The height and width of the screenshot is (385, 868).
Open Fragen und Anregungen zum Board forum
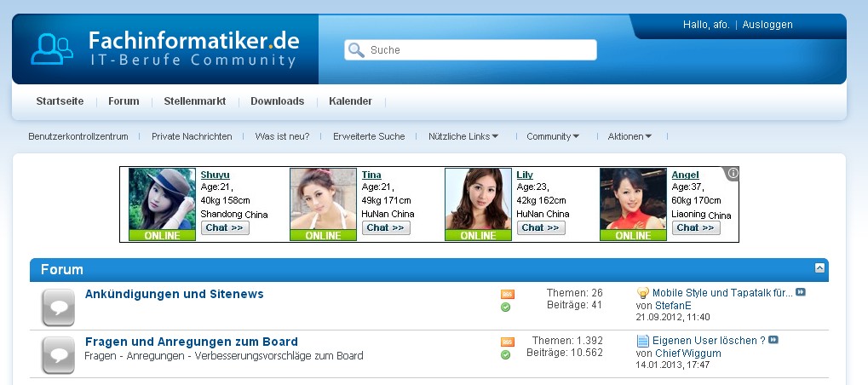192,342
